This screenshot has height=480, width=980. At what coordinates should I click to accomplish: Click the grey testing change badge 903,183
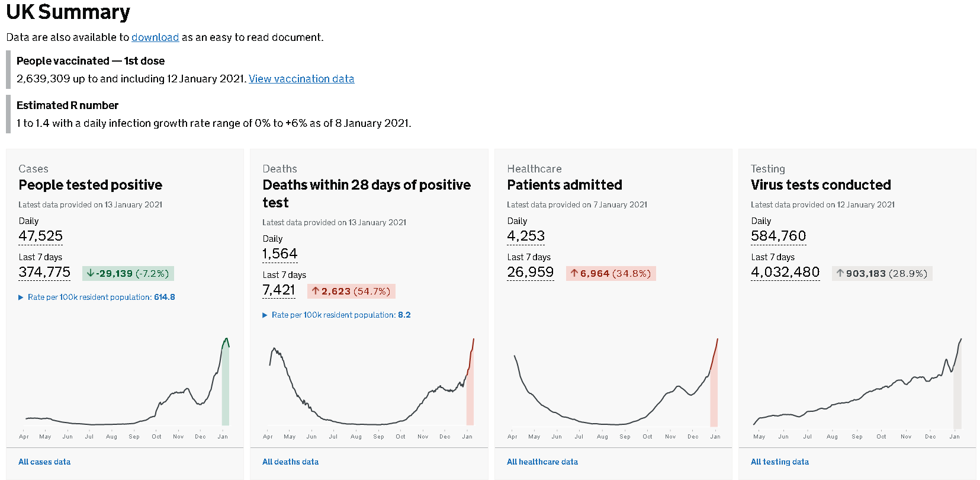(x=882, y=273)
